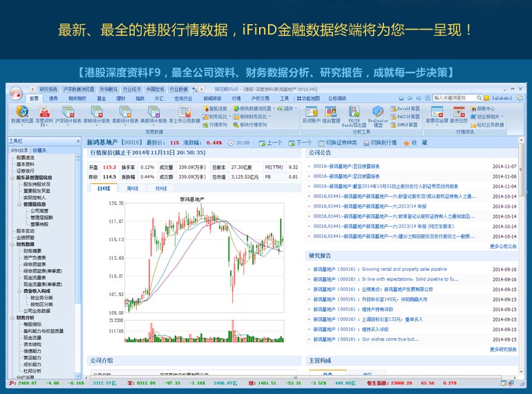Viewport: 532px width, 394px height.
Task: Launch 智能选股 tool
Action: [x=215, y=109]
